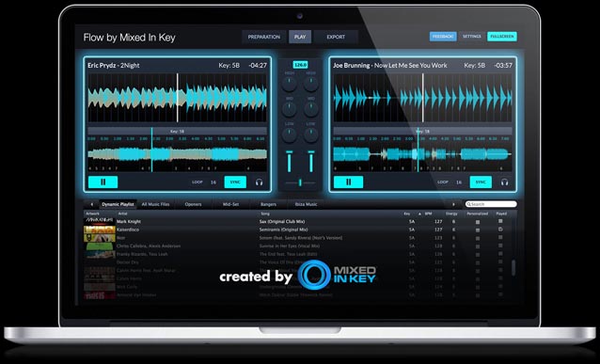Switch to the Preparation tab
This screenshot has width=600, height=364.
(263, 37)
